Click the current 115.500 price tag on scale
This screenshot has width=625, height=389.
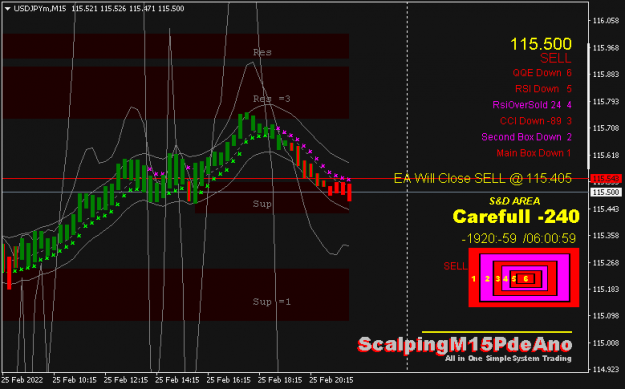click(x=605, y=192)
